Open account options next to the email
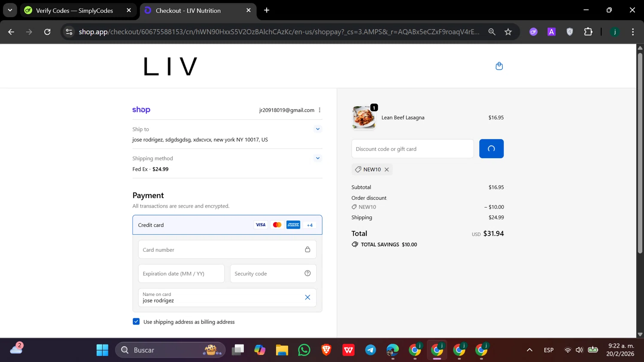This screenshot has width=644, height=362. pos(319,110)
